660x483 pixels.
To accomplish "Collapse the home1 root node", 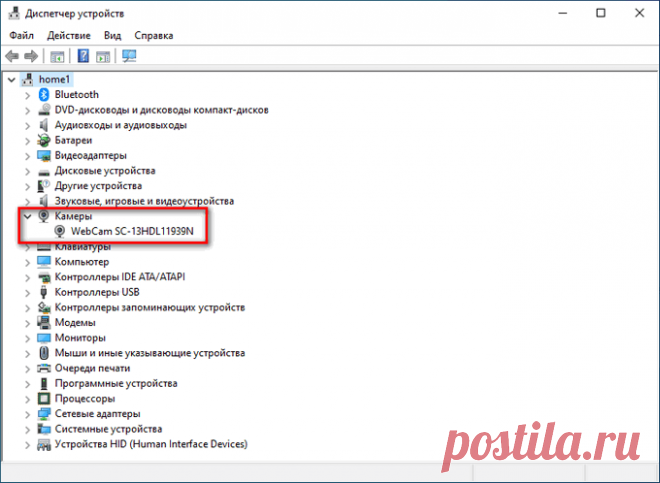I will click(12, 79).
